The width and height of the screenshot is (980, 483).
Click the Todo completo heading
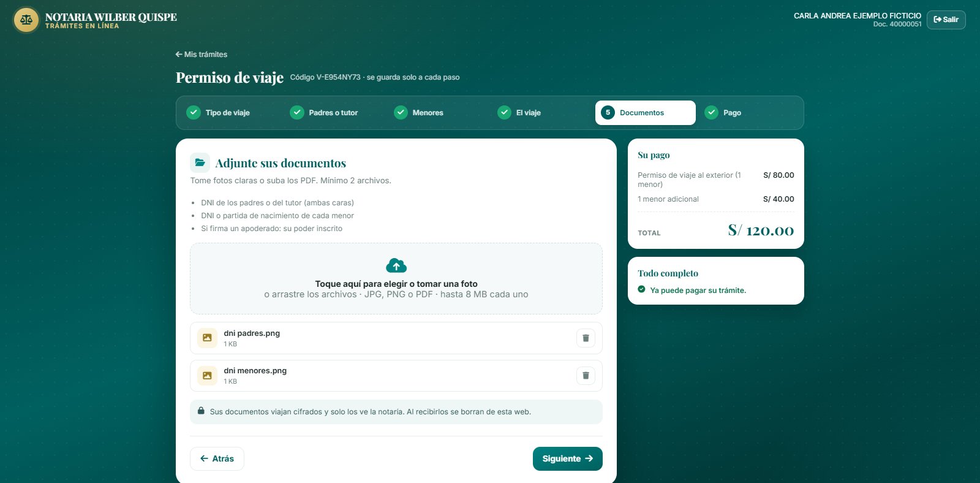pyautogui.click(x=668, y=273)
